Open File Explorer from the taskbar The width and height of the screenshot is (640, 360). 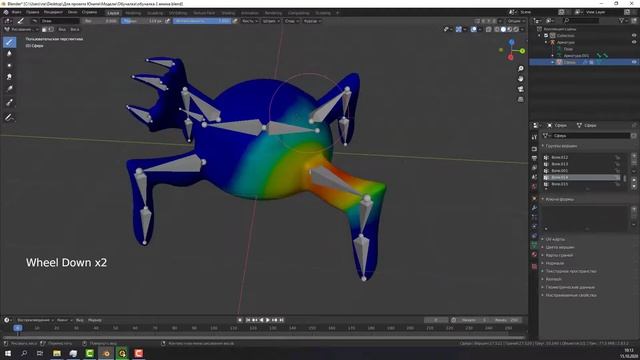[57, 353]
